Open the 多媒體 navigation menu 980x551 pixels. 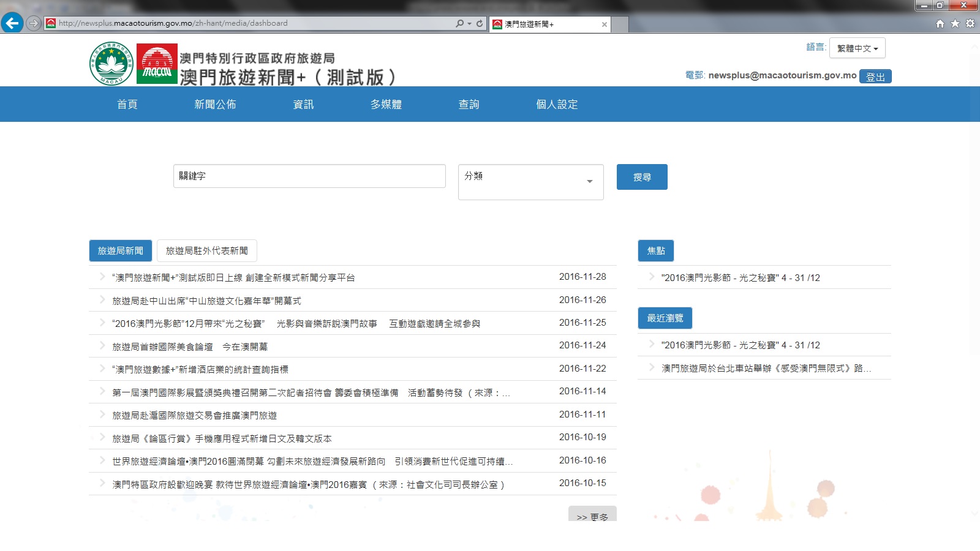(x=386, y=105)
